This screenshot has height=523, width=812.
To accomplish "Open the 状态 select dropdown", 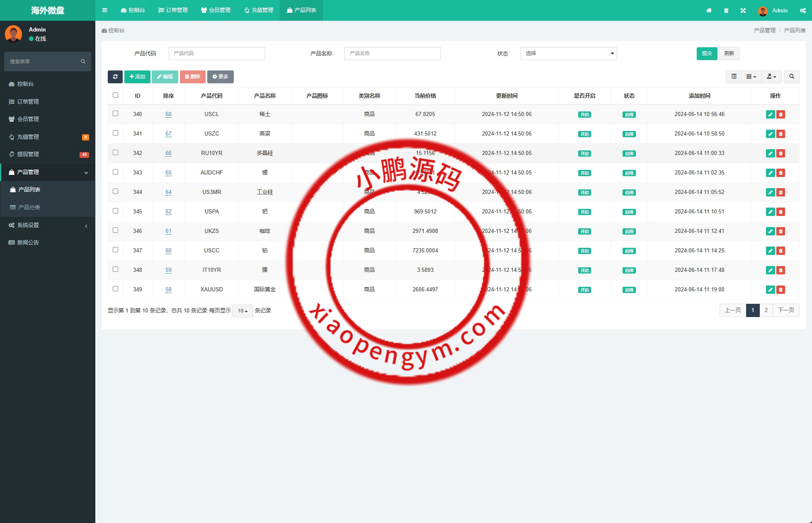I will 568,53.
